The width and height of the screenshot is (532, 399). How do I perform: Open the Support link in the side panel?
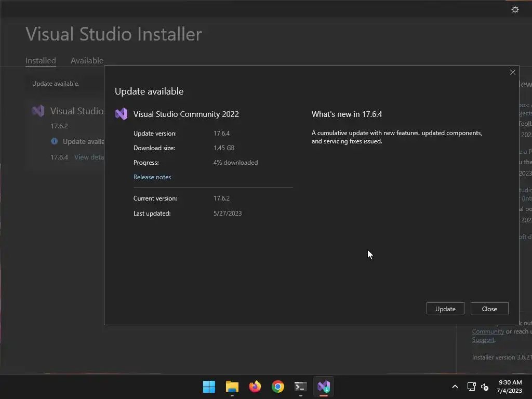[483, 340]
